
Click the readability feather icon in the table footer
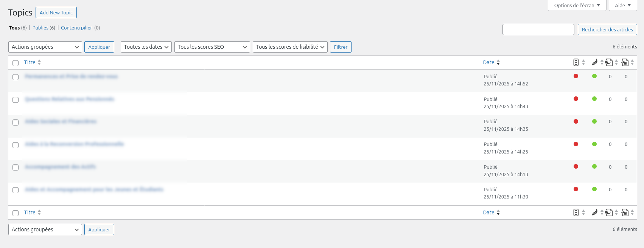pyautogui.click(x=594, y=212)
